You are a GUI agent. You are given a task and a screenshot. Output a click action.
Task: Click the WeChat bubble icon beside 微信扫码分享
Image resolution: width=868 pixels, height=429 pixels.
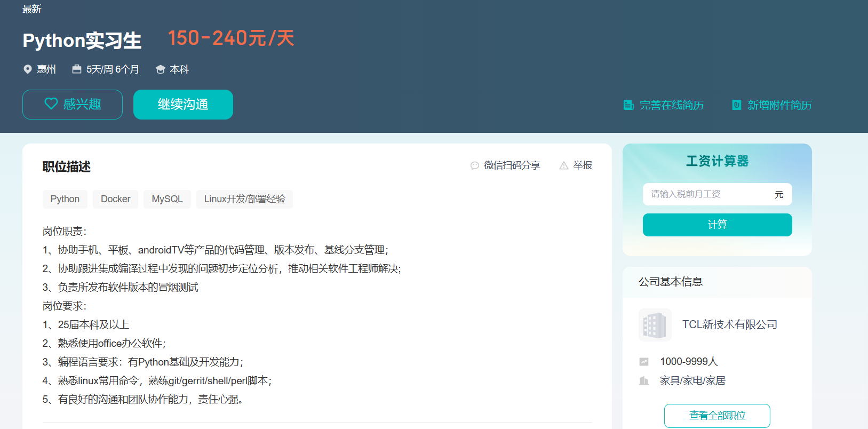(x=475, y=165)
